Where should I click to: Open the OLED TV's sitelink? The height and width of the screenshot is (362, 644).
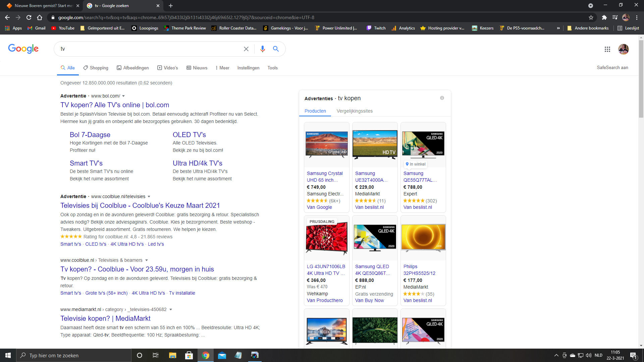(x=189, y=134)
